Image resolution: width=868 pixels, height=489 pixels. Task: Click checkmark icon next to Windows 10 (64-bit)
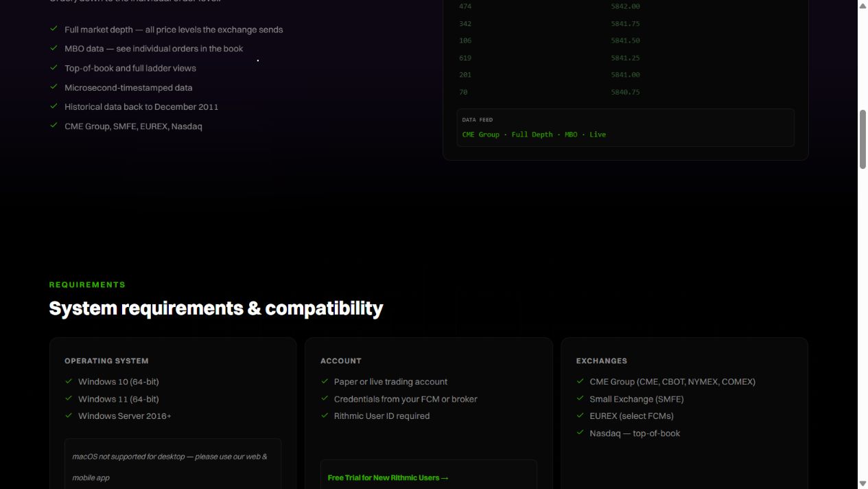(x=69, y=381)
